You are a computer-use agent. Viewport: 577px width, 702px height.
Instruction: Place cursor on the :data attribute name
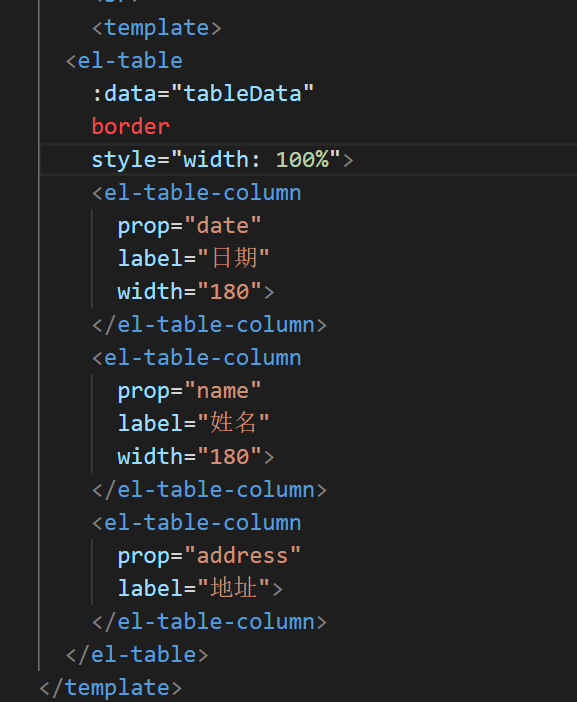coord(124,94)
